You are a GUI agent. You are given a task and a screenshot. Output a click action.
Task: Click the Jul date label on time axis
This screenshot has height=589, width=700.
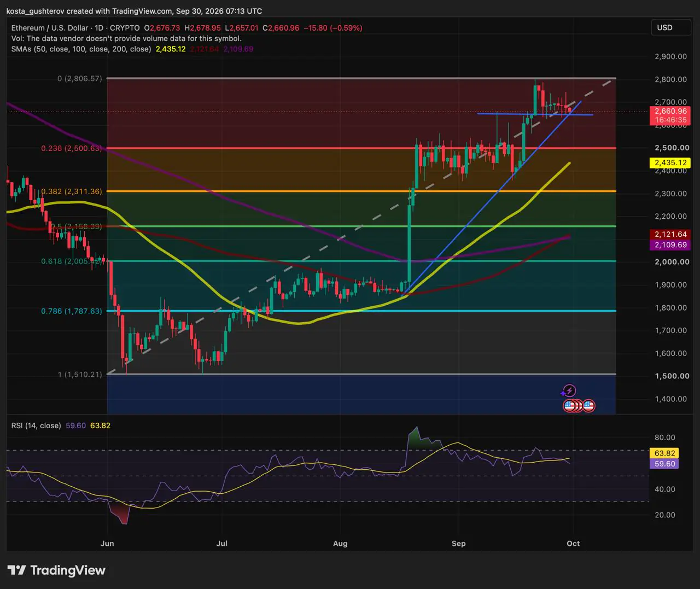click(x=221, y=544)
